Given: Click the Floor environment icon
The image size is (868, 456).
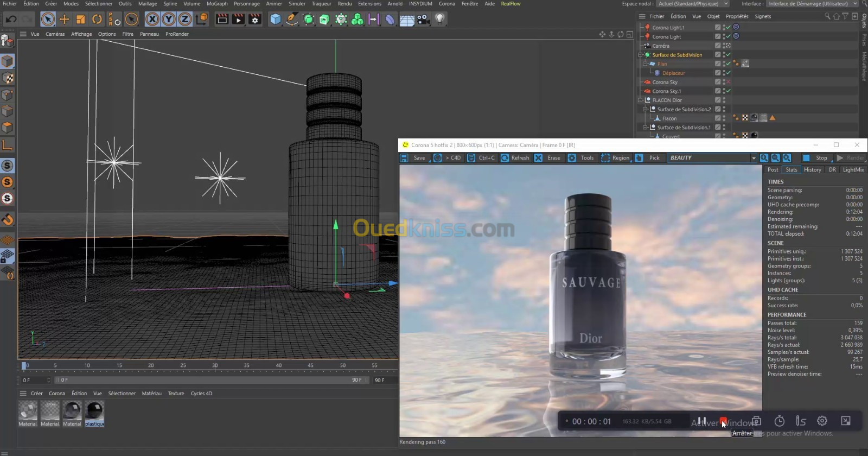Looking at the screenshot, I should point(407,20).
